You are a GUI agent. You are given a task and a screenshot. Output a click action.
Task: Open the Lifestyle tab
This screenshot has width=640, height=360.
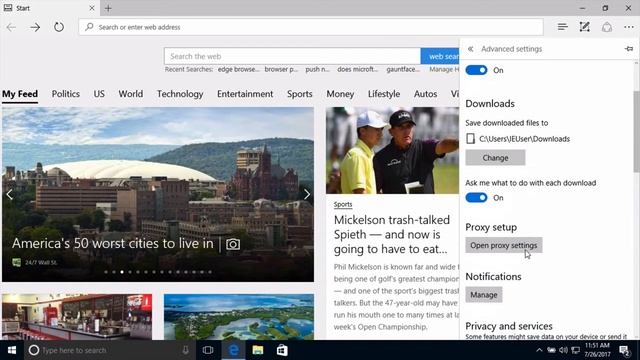tap(384, 94)
